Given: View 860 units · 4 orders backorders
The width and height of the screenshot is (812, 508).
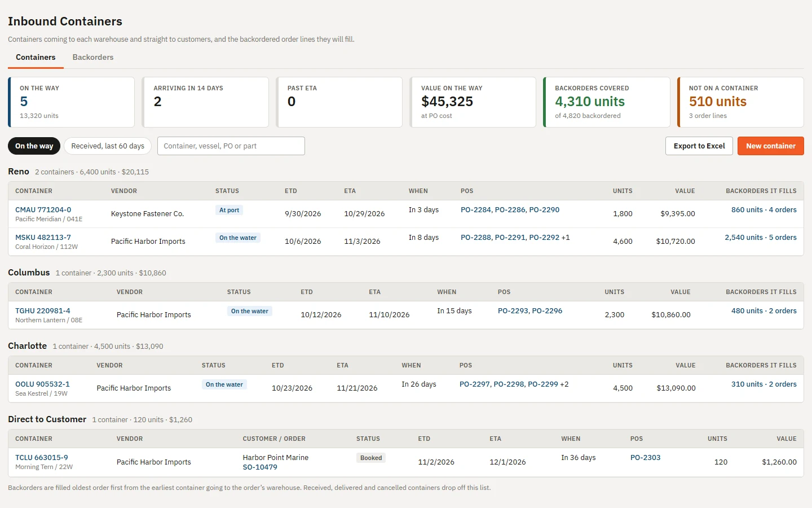Looking at the screenshot, I should click(764, 210).
